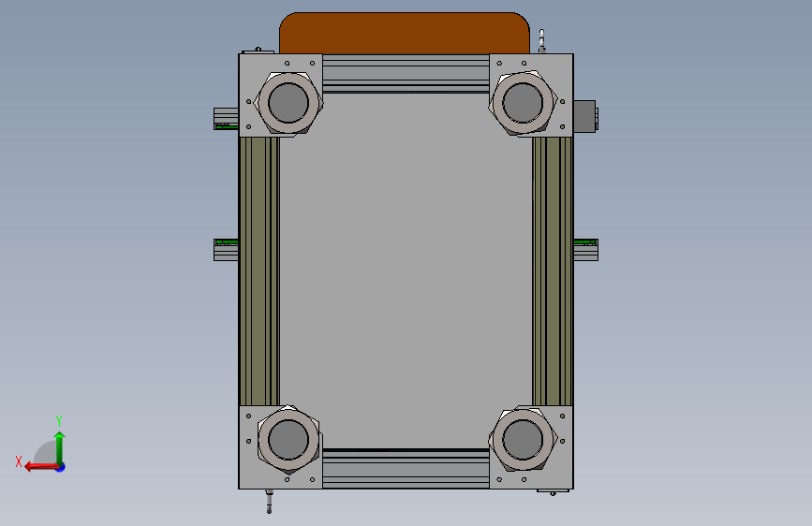812x526 pixels.
Task: Select the left olive vertical extrusion rail
Action: (258, 270)
